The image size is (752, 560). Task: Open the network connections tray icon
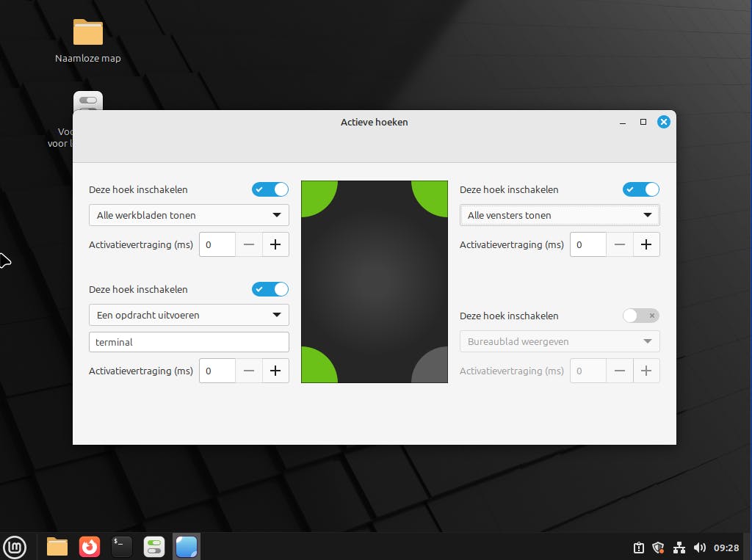(679, 548)
